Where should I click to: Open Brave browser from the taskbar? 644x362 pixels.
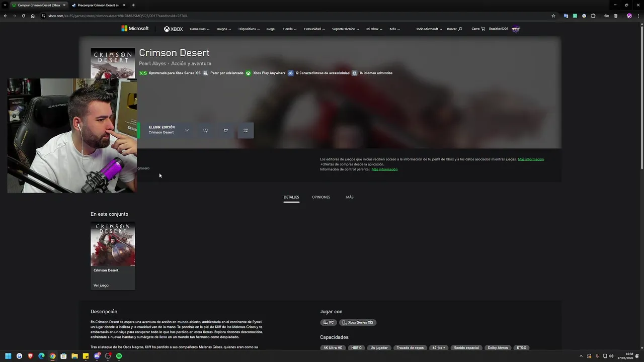click(x=30, y=356)
